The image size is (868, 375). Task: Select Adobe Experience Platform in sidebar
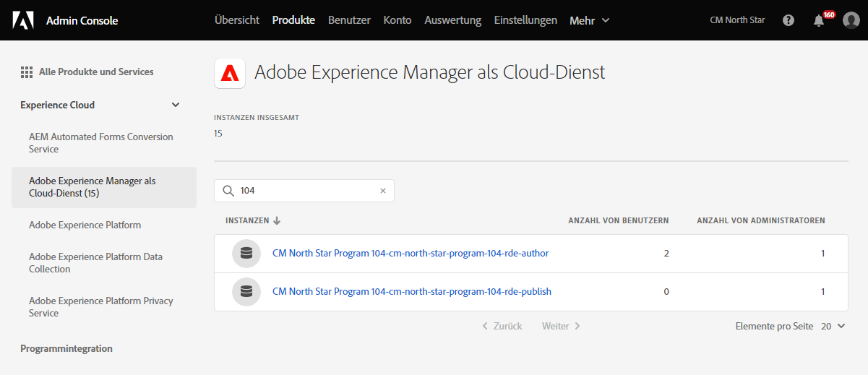(x=85, y=225)
